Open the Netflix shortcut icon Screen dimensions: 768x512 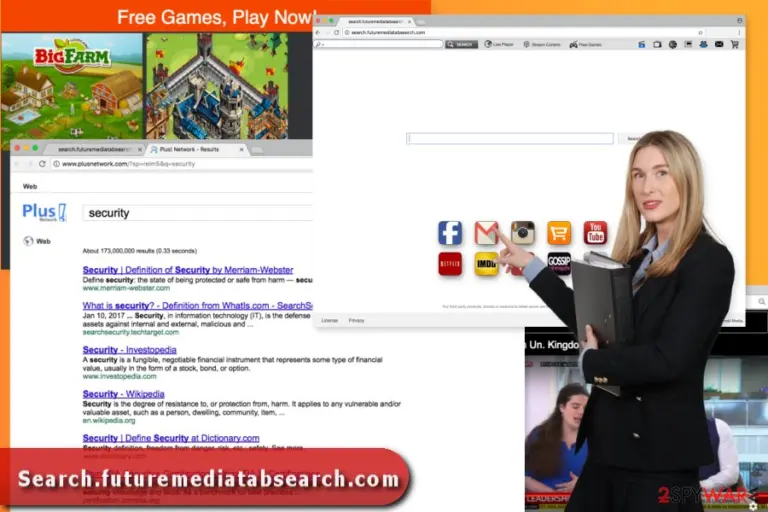coord(450,264)
